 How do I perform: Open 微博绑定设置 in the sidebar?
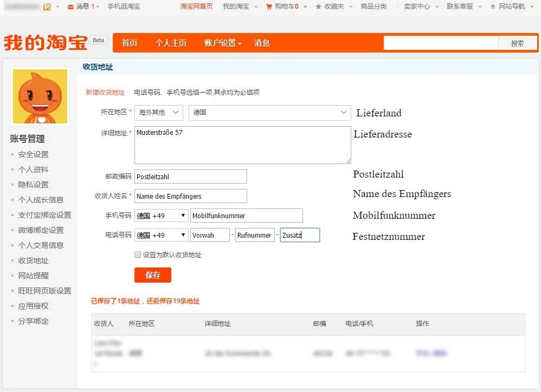click(41, 230)
